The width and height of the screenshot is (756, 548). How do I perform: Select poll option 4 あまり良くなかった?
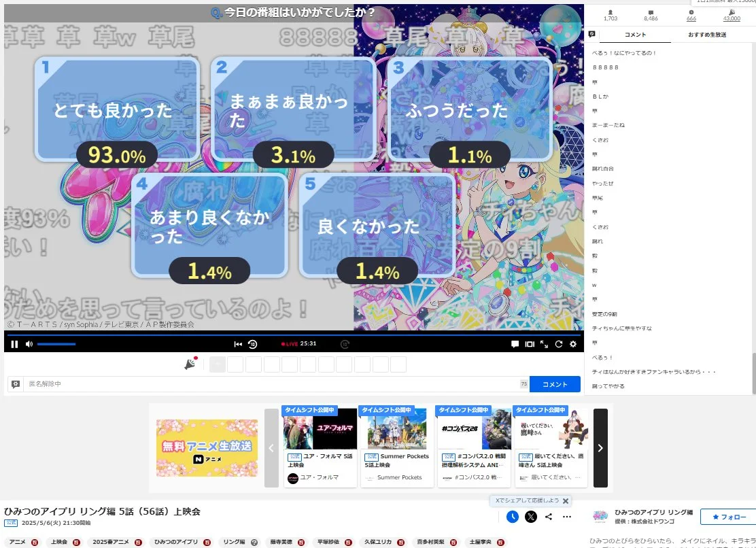click(x=209, y=226)
